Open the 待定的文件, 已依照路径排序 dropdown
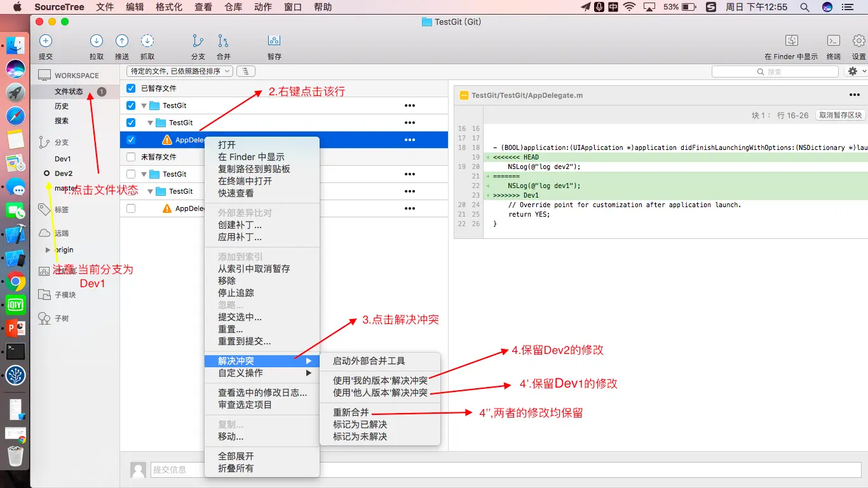This screenshot has width=868, height=488. pyautogui.click(x=180, y=71)
